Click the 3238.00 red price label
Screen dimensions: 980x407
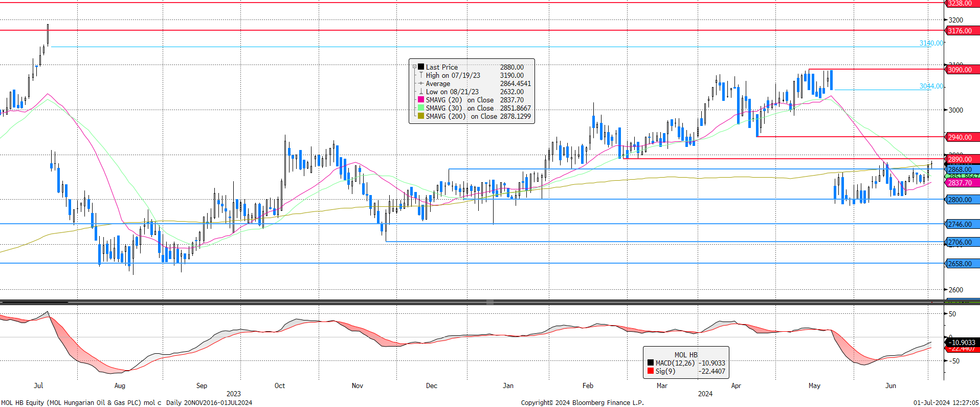tap(962, 3)
